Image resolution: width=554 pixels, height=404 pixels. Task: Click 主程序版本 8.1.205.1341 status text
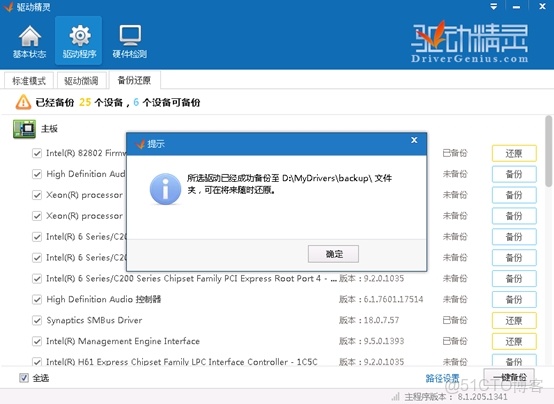coord(456,397)
